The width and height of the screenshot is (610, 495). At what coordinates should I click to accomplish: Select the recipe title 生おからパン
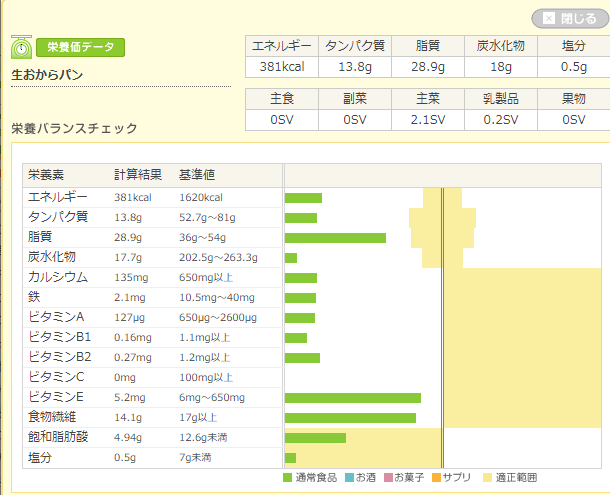click(x=47, y=75)
